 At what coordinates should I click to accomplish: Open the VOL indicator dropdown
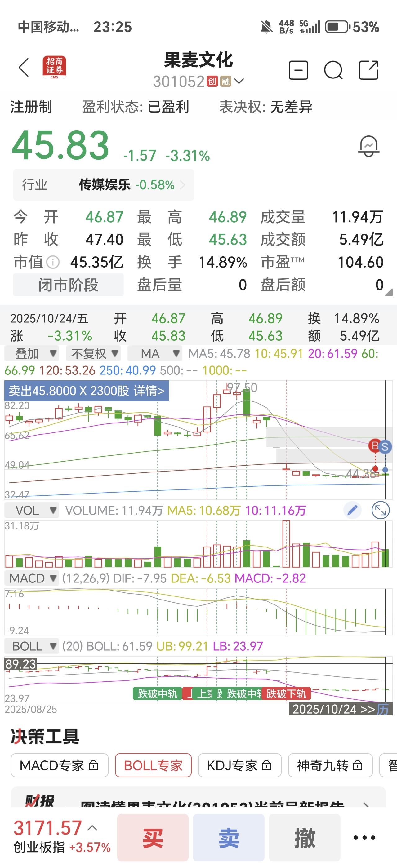coord(32,511)
